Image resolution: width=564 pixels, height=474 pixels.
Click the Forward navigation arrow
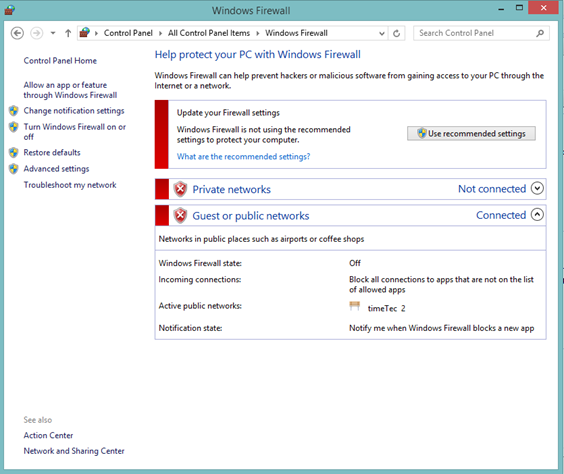tap(36, 33)
